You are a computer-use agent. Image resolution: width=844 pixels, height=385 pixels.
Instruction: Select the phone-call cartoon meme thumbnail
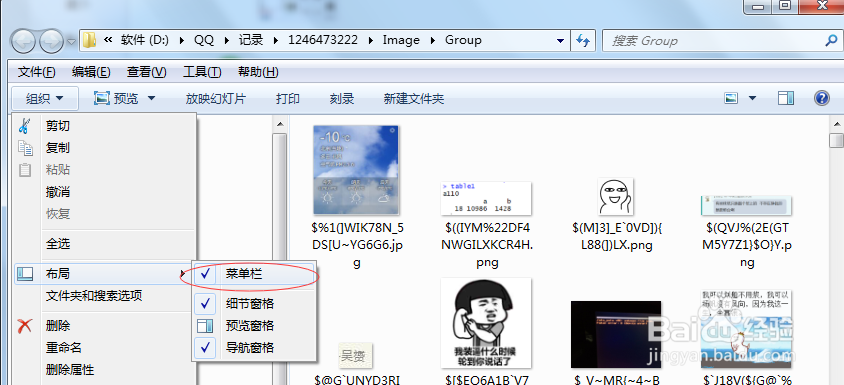coord(486,323)
